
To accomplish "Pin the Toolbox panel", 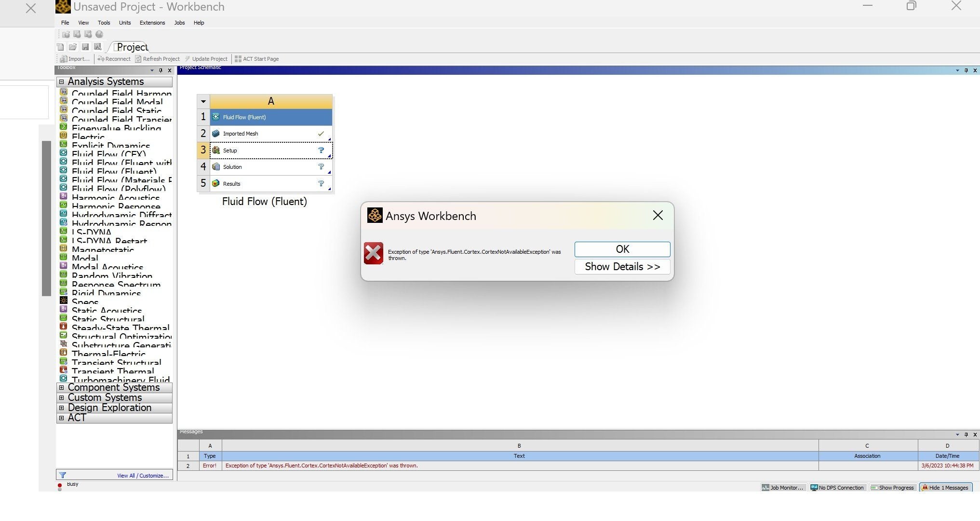I will pos(161,70).
